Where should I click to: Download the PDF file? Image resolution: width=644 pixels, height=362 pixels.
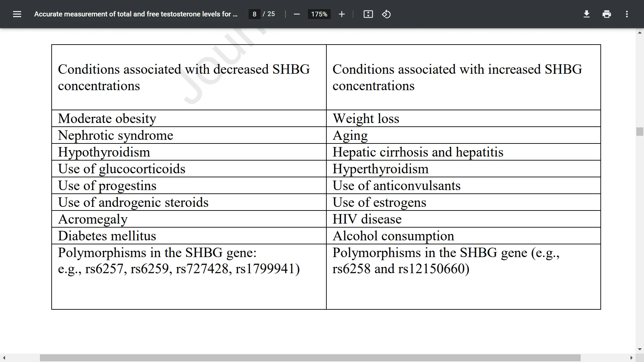point(586,14)
